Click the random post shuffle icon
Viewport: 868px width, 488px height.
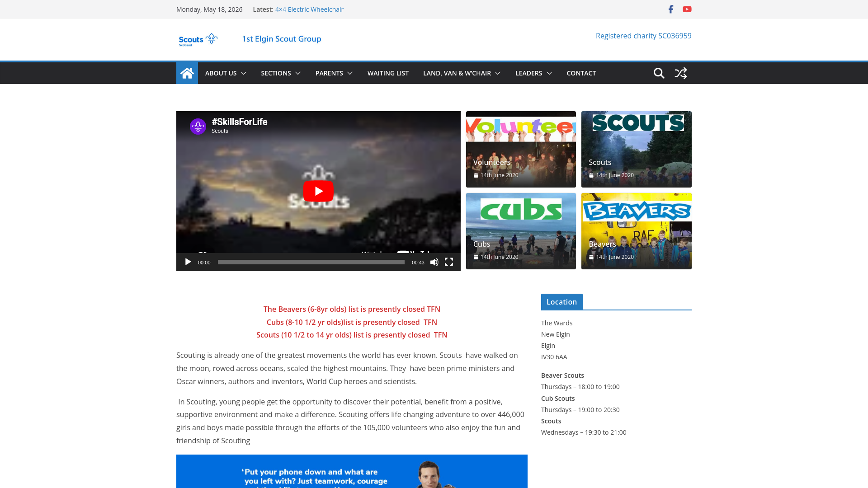(681, 73)
